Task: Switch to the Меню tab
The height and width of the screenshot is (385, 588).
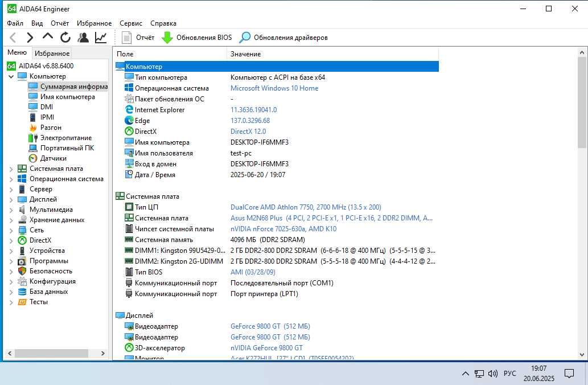Action: 17,52
